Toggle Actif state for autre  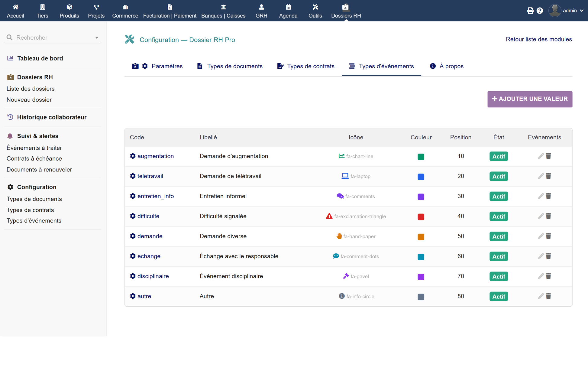click(x=499, y=296)
